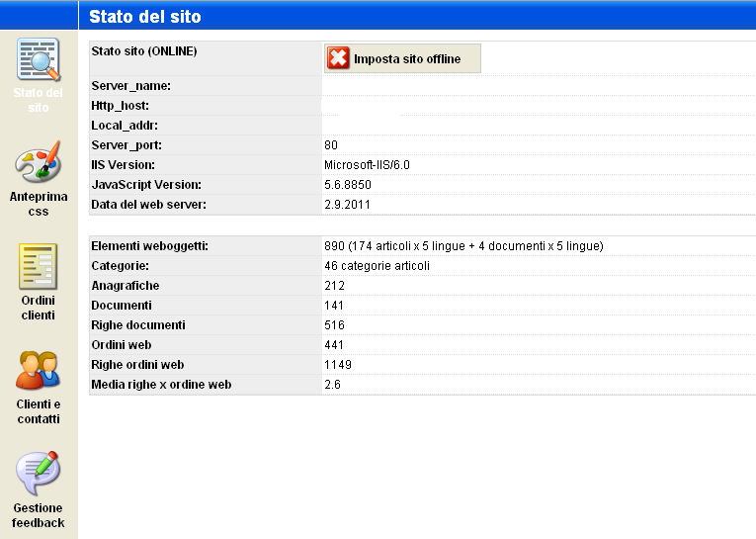Click the 'Elementi weboggetti:' label
756x539 pixels.
pos(149,246)
